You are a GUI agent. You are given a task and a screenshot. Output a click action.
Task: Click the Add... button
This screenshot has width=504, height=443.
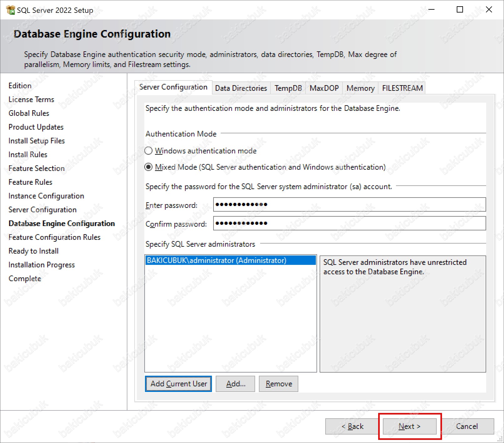pos(235,384)
